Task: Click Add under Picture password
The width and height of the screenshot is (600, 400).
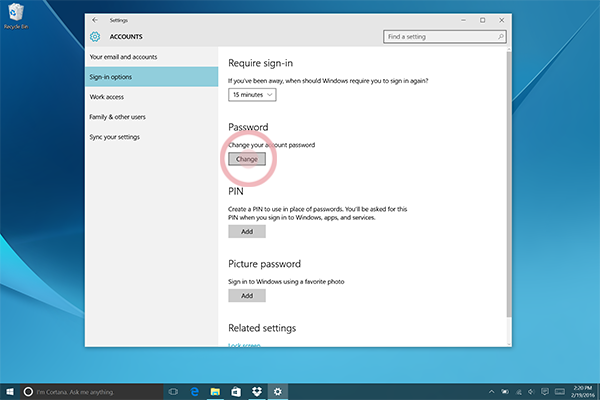Action: pos(247,296)
